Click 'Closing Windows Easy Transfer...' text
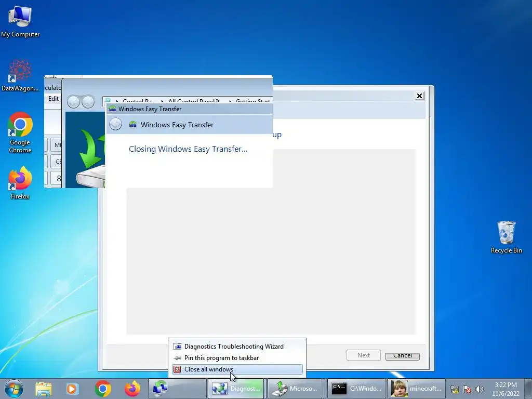The height and width of the screenshot is (399, 532). click(188, 149)
